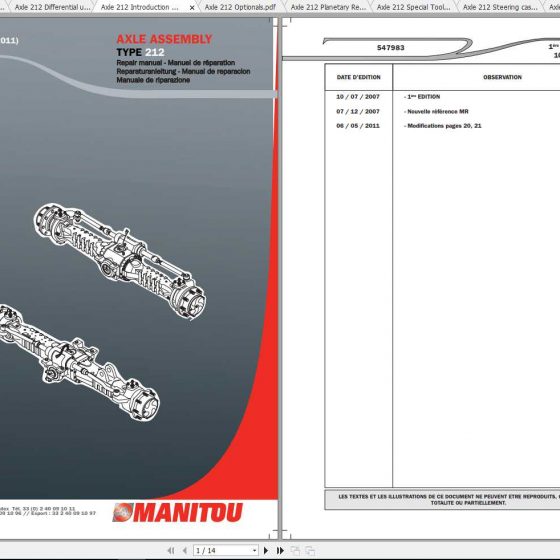This screenshot has height=560, width=560.
Task: Go to next view icon
Action: click(310, 550)
